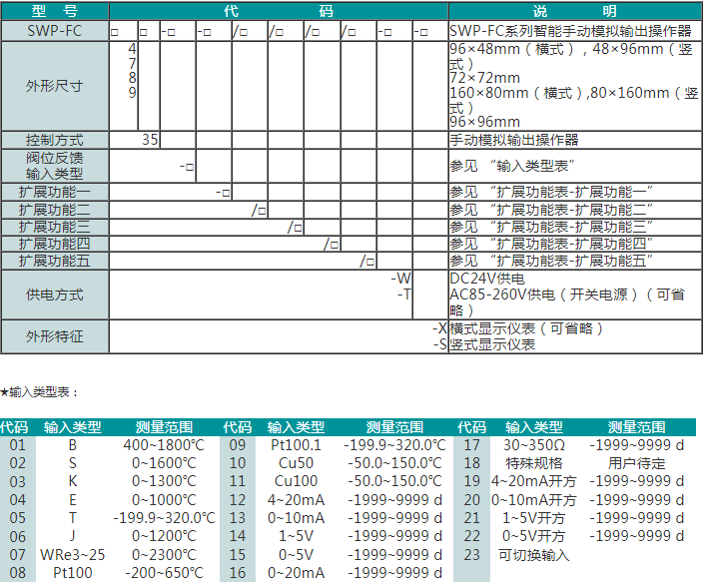Click '参见 "输入类型表"' reference text
This screenshot has height=588, width=705.
click(x=512, y=166)
